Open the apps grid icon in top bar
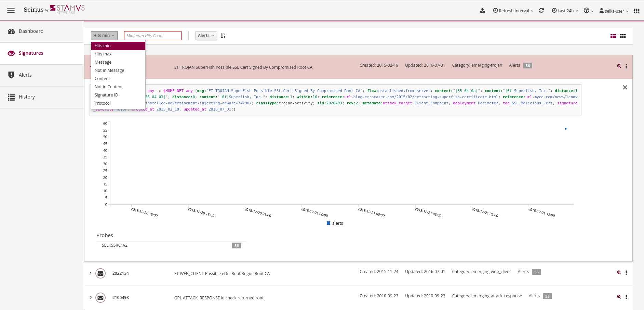 (636, 11)
